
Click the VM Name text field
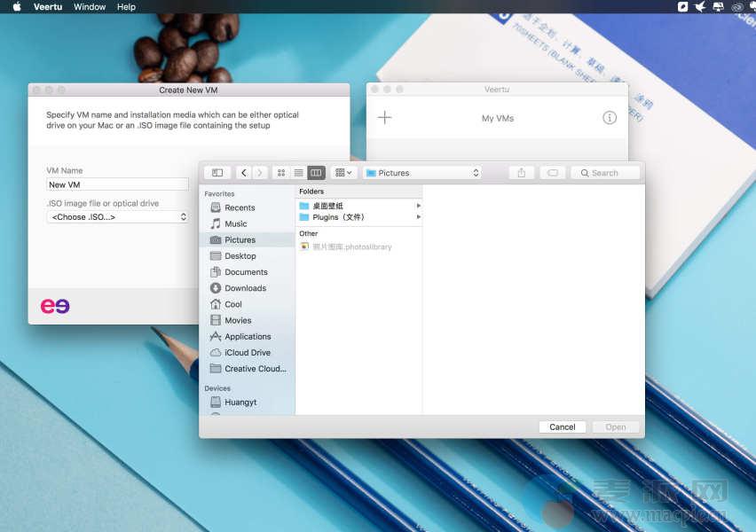pyautogui.click(x=117, y=184)
